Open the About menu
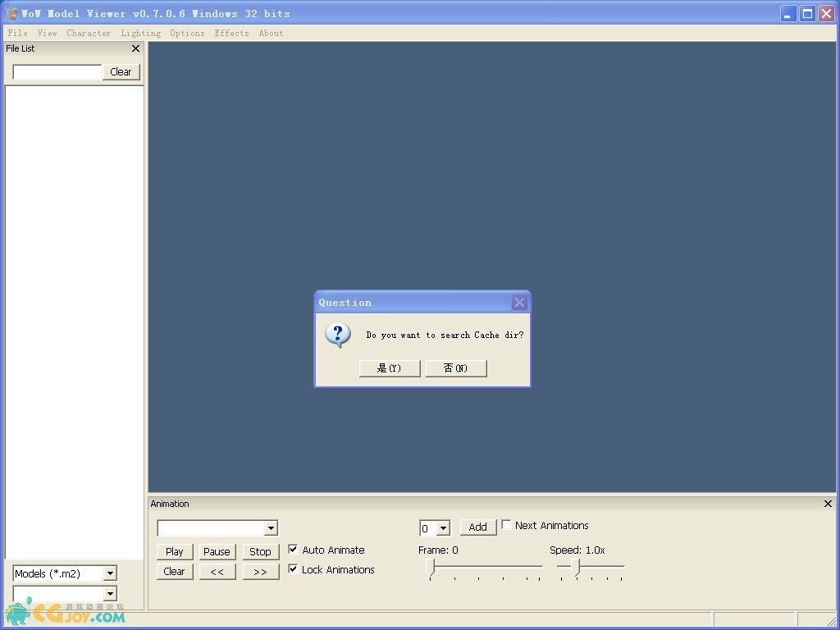The width and height of the screenshot is (840, 630). click(x=271, y=33)
